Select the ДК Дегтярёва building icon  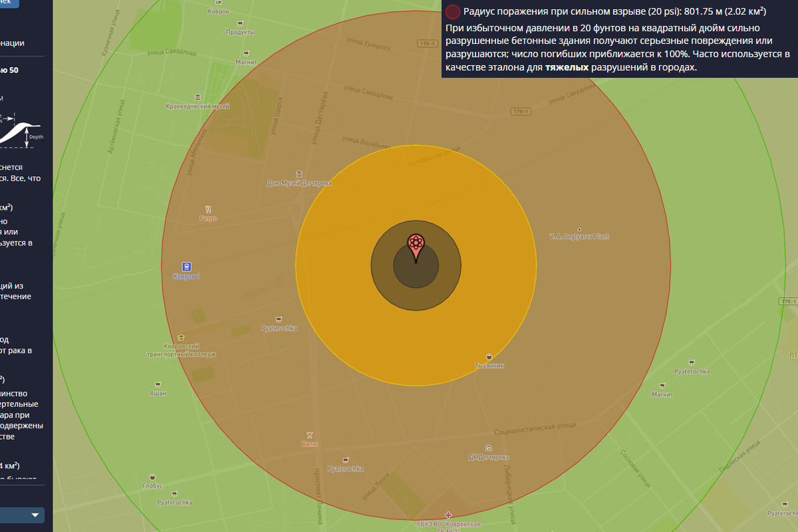[489, 448]
